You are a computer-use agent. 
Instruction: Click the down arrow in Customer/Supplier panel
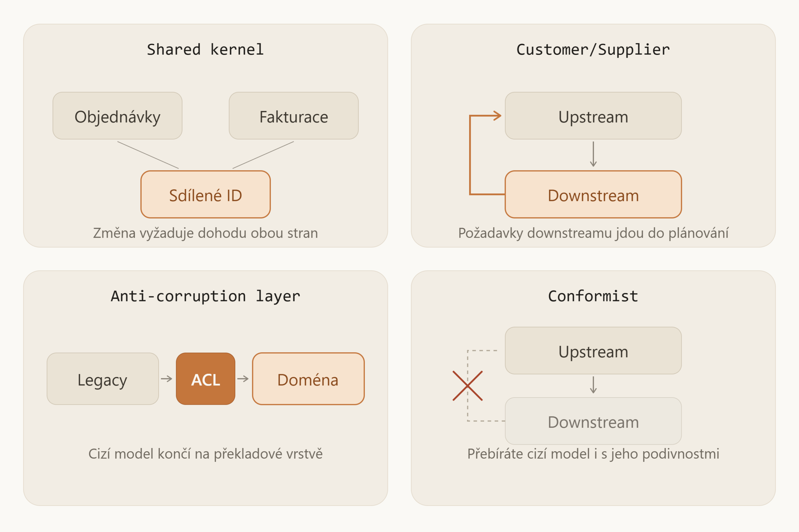click(593, 154)
